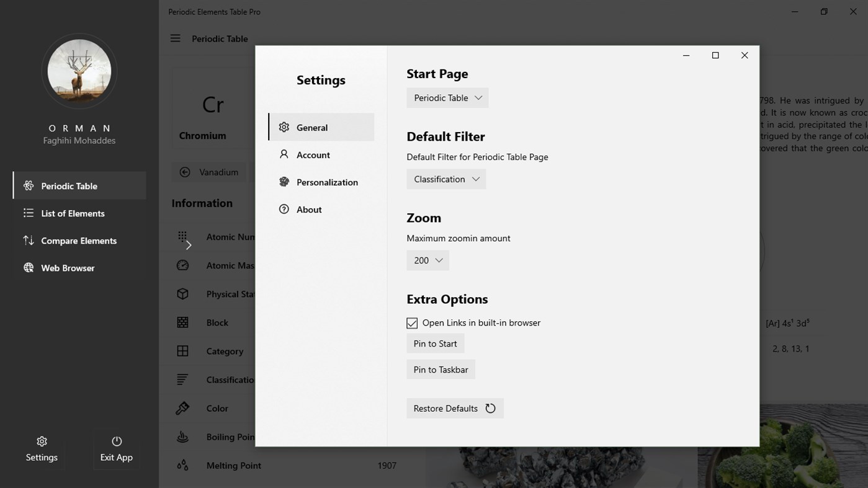Viewport: 868px width, 488px height.
Task: Open Compare Elements in the sidebar
Action: pos(80,241)
